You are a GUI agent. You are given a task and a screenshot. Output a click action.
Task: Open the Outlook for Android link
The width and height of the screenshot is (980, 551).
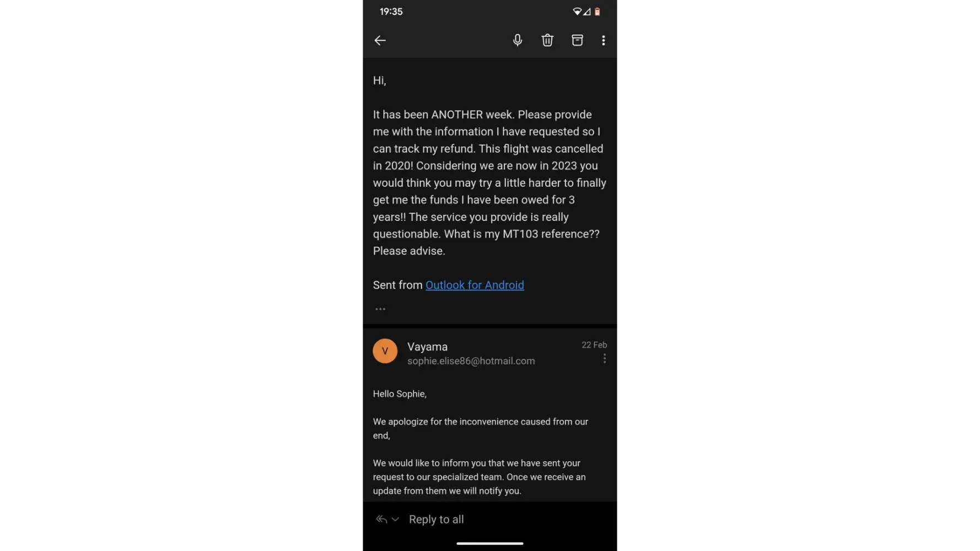click(x=475, y=285)
